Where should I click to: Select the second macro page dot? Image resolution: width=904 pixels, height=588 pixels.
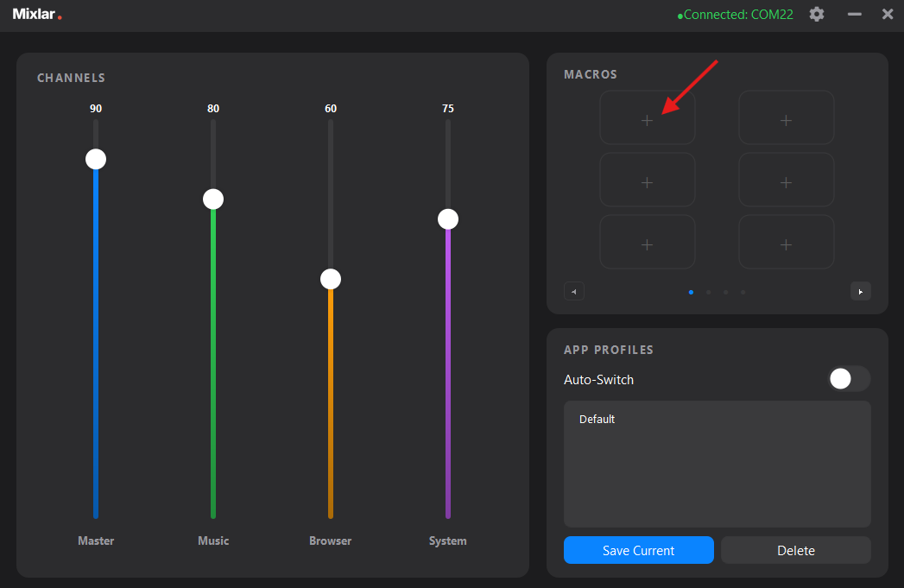pyautogui.click(x=708, y=292)
